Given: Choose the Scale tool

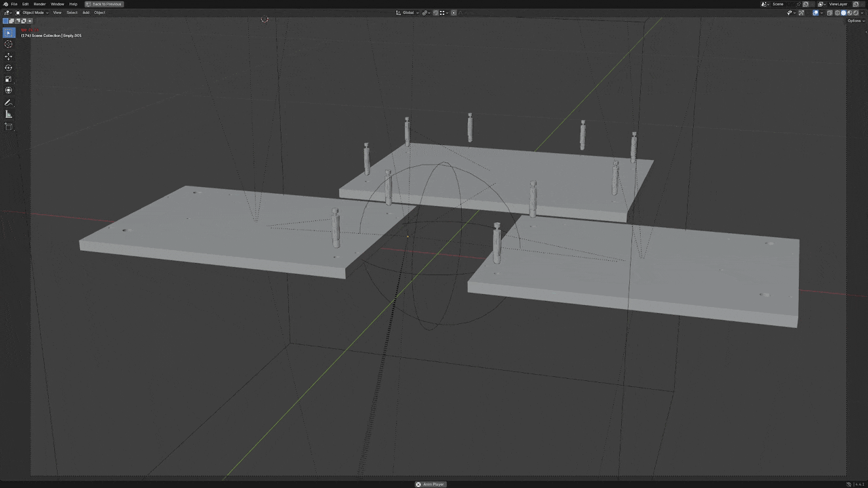Looking at the screenshot, I should [9, 79].
